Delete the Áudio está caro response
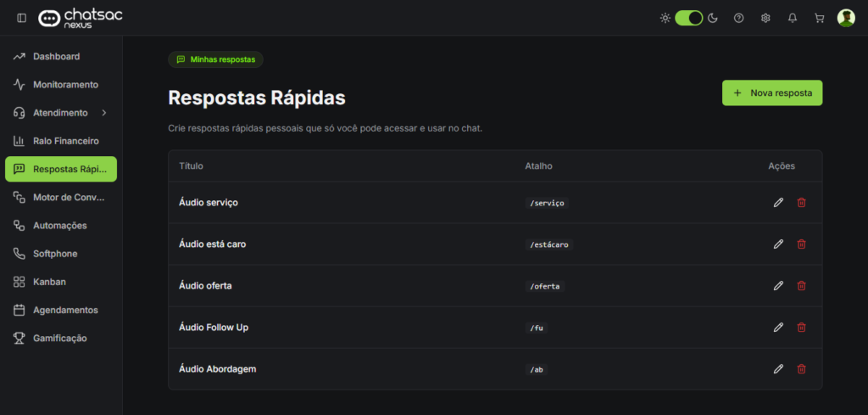868x415 pixels. tap(801, 244)
